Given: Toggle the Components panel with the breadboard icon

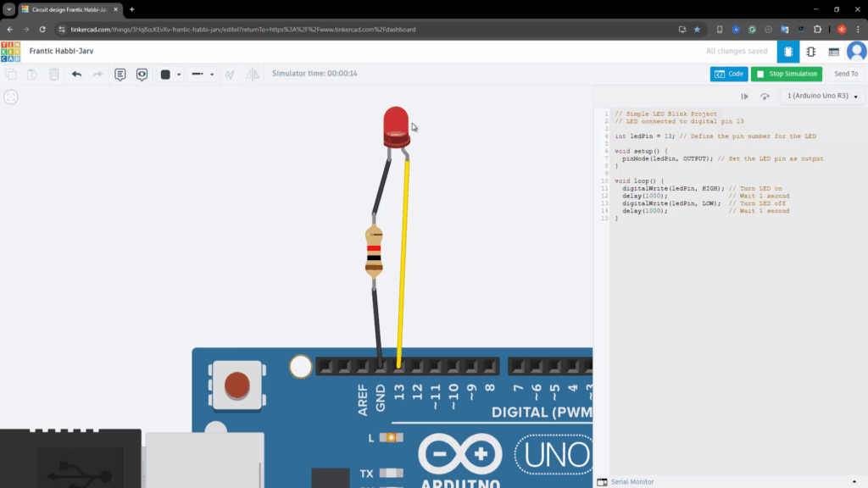Looking at the screenshot, I should (x=788, y=51).
